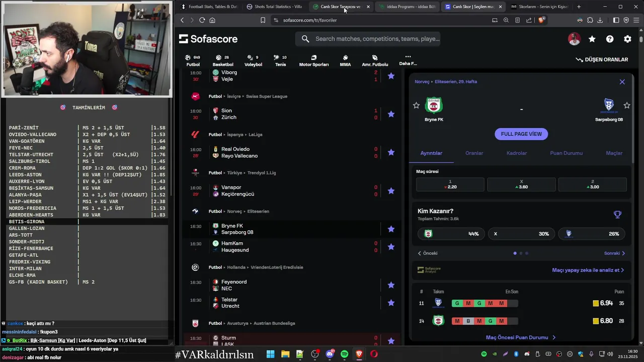Open browser home button
This screenshot has height=362, width=644.
212,20
